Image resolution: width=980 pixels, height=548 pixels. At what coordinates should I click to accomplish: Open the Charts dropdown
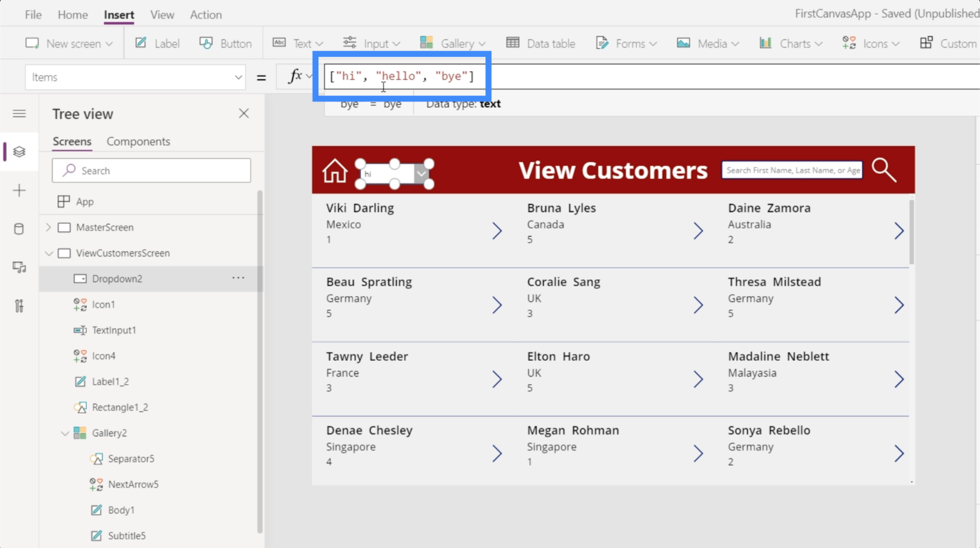[790, 43]
